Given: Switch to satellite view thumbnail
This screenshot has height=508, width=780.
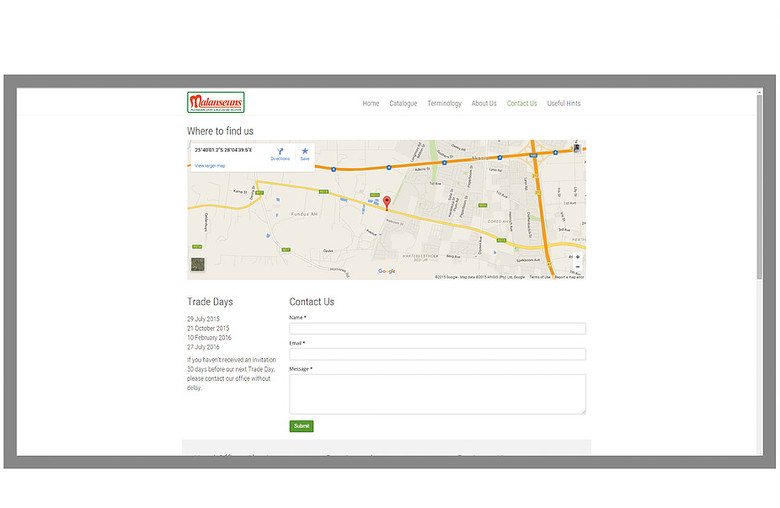Looking at the screenshot, I should point(197,265).
